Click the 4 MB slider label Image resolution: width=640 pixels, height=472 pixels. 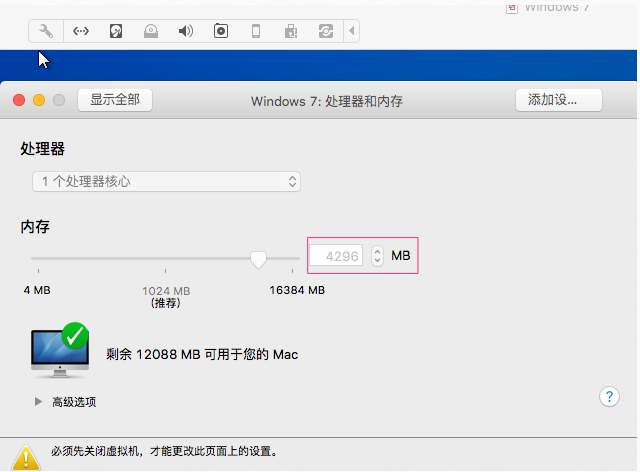[x=37, y=290]
